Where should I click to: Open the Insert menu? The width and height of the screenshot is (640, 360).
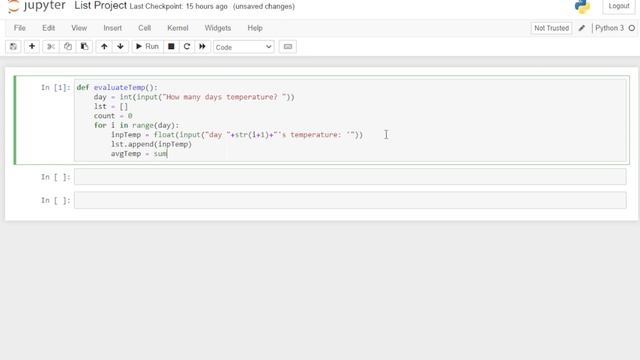(x=112, y=28)
